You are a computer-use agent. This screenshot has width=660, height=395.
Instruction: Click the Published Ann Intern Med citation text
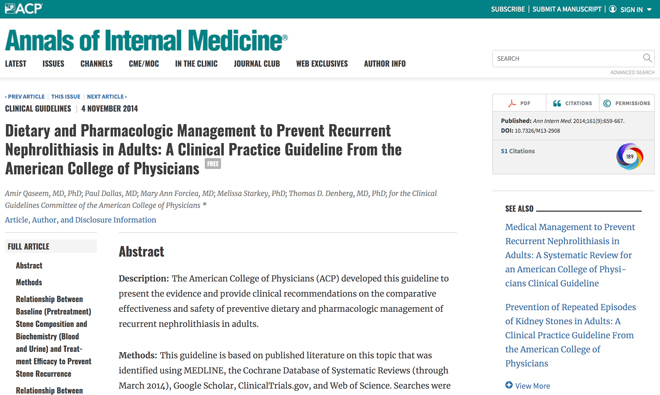(x=562, y=121)
